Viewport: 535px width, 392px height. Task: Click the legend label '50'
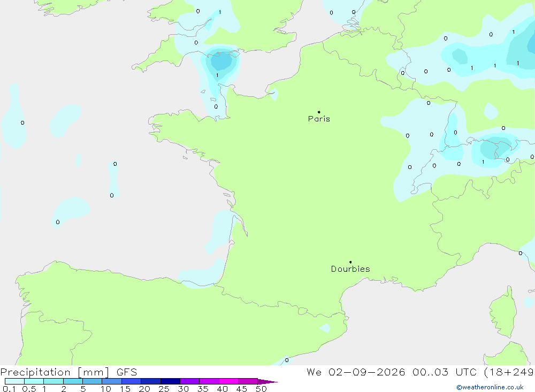tap(261, 389)
